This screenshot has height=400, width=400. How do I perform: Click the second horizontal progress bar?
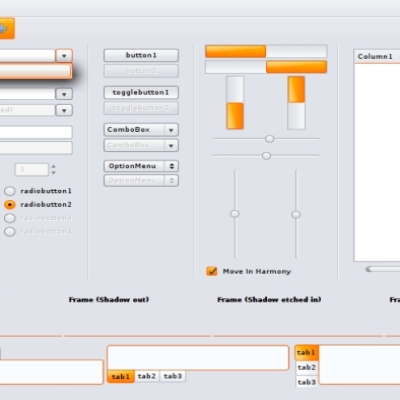click(266, 67)
